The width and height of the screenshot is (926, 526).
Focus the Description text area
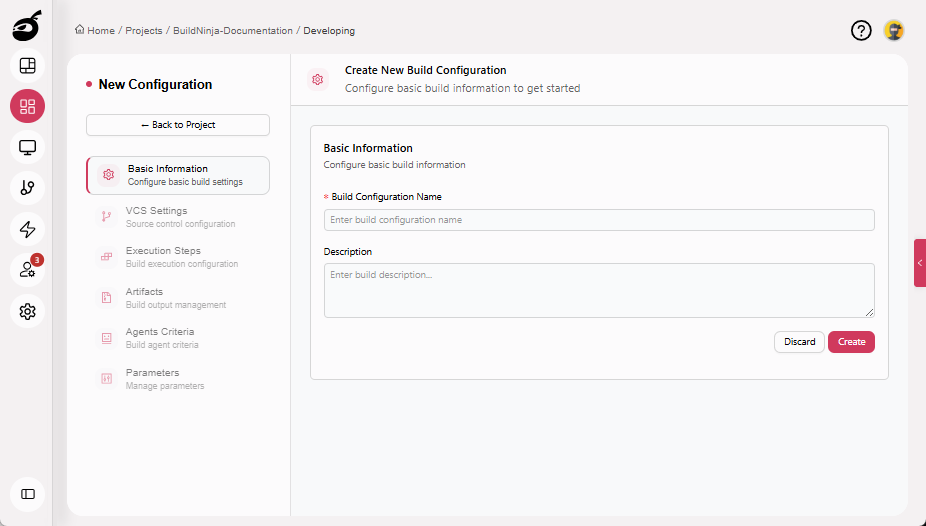point(599,290)
